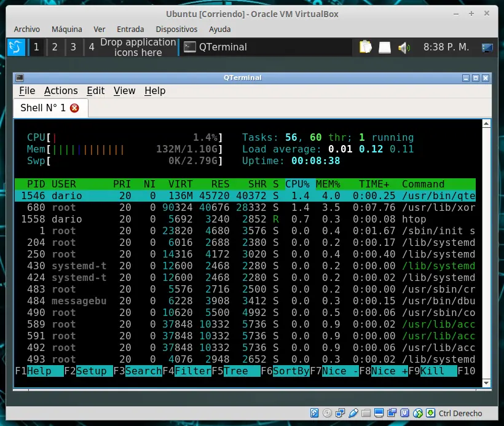Screen dimensions: 504x426
Task: Open QTerminal File menu
Action: click(x=27, y=91)
